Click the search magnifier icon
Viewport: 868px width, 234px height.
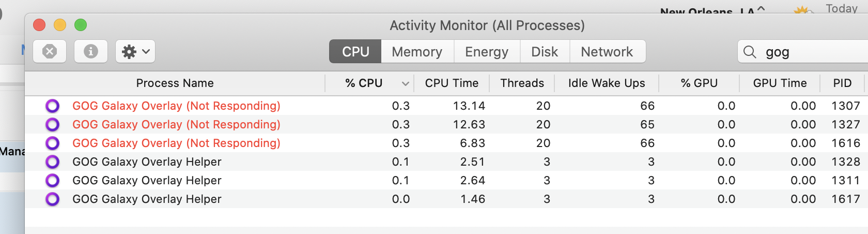tap(750, 52)
